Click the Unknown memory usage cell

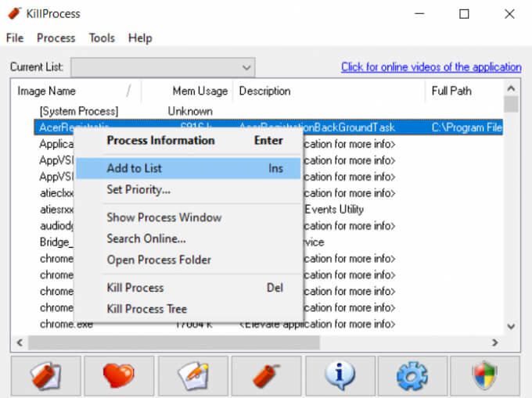click(x=190, y=111)
